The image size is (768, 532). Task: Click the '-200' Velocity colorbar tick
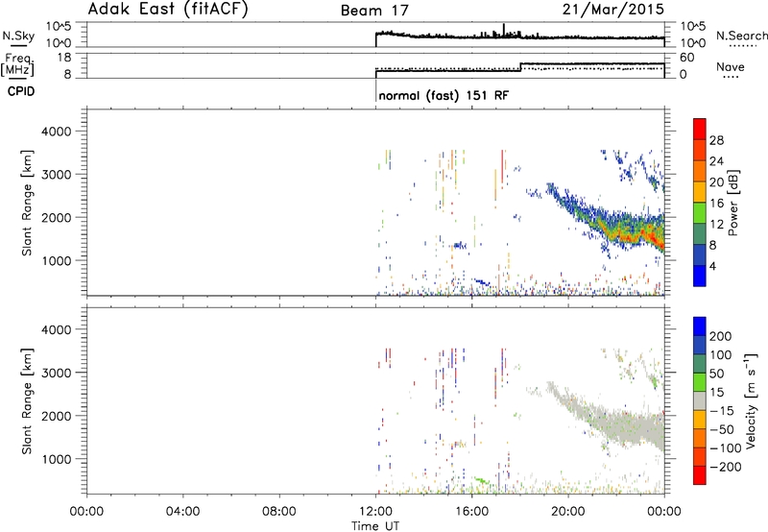[x=725, y=467]
